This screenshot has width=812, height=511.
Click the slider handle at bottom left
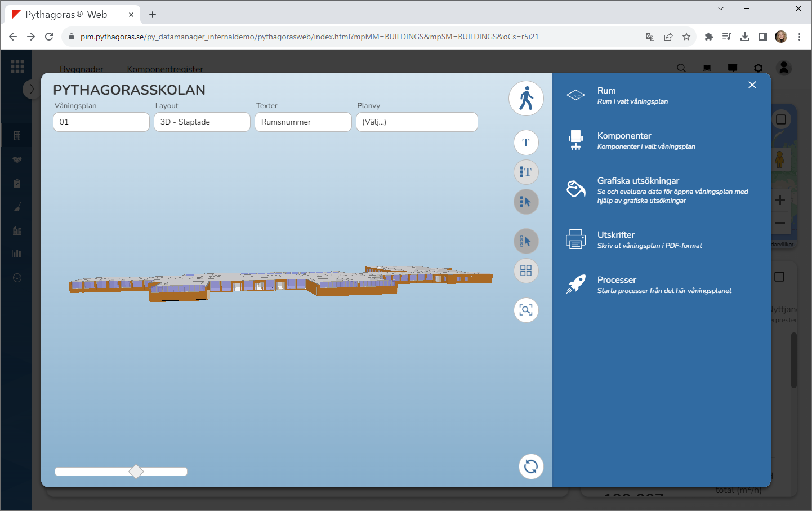tap(136, 472)
